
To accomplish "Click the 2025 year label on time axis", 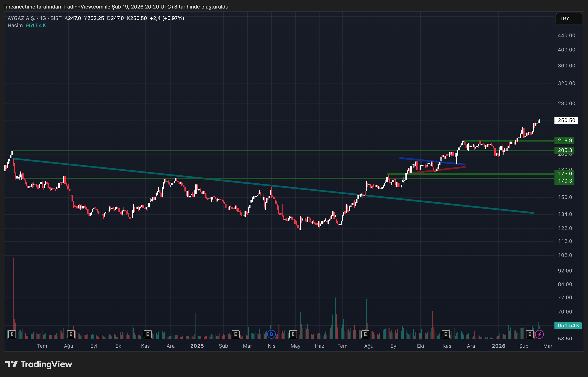I will pos(197,346).
